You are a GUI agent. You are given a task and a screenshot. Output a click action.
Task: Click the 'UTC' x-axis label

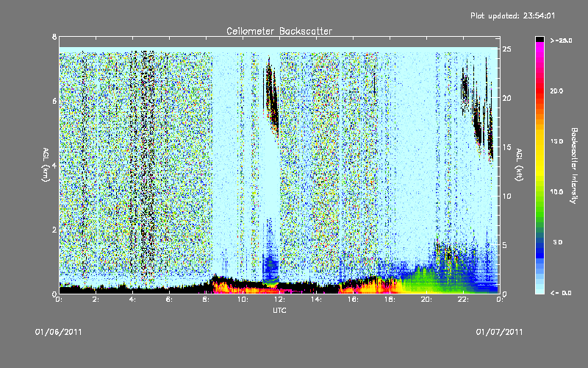click(279, 310)
